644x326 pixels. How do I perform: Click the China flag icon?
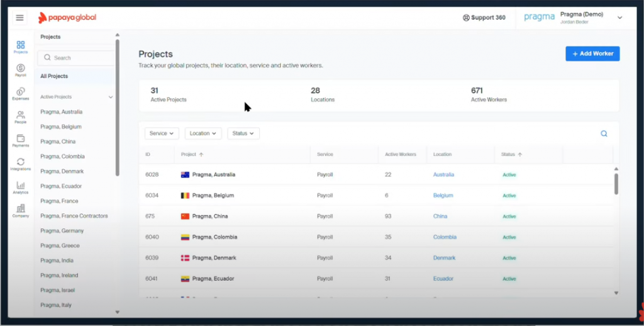(x=186, y=216)
